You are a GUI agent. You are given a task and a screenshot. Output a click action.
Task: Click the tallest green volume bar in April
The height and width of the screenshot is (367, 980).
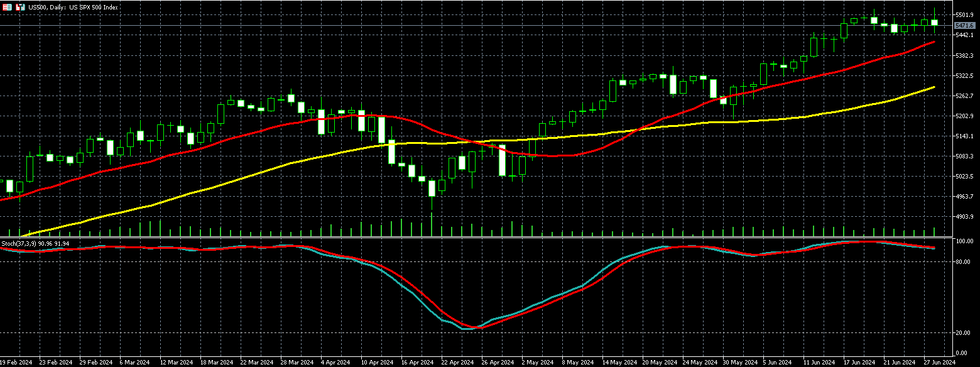click(432, 224)
